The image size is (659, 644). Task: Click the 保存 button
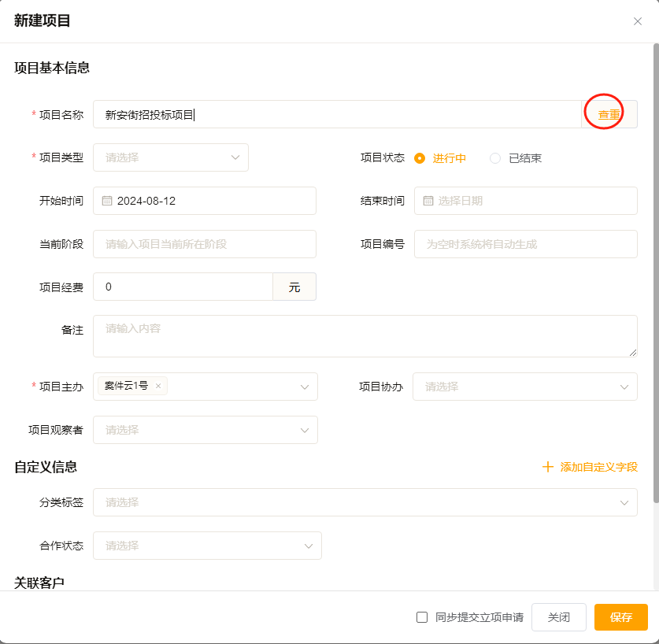pos(620,617)
